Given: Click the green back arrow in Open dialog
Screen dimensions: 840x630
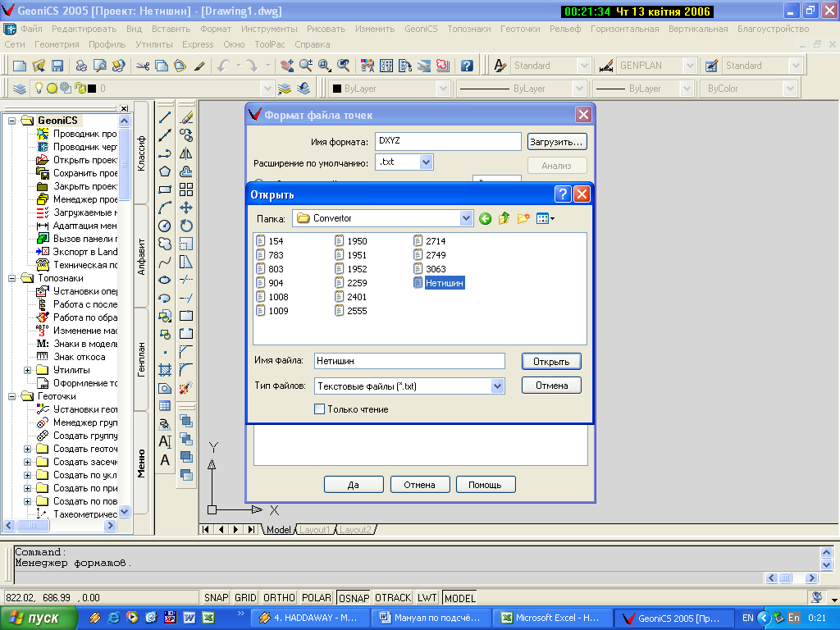Looking at the screenshot, I should [486, 218].
